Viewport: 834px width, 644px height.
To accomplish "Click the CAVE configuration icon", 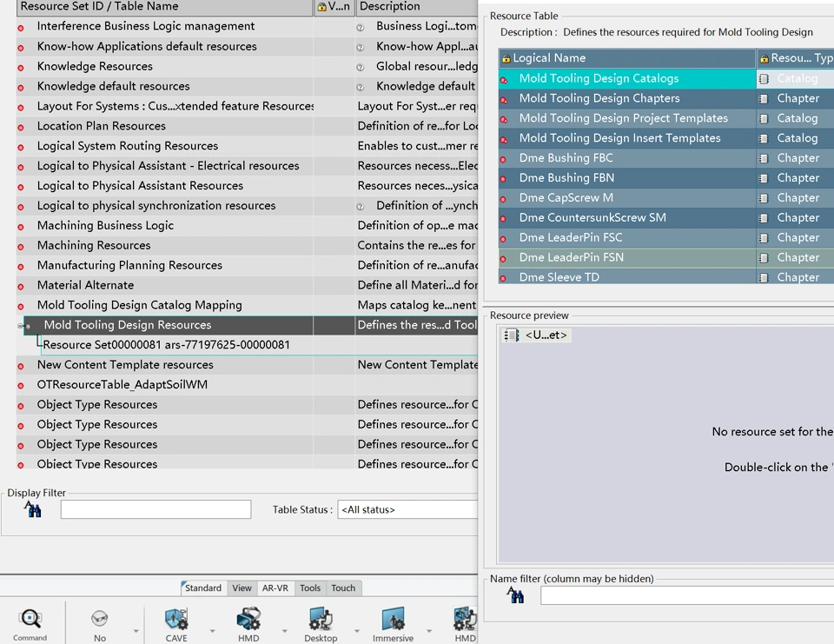I will tap(176, 619).
